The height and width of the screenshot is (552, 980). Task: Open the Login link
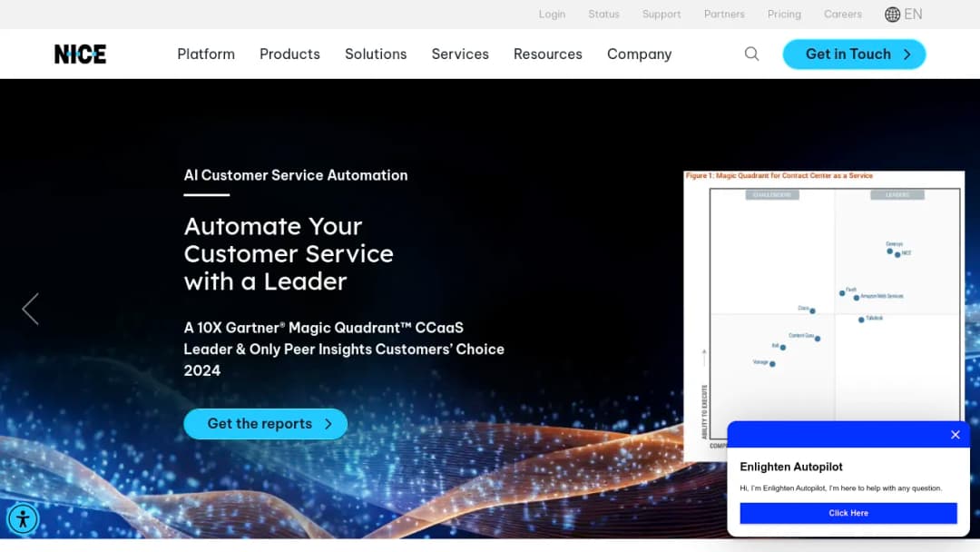(552, 14)
